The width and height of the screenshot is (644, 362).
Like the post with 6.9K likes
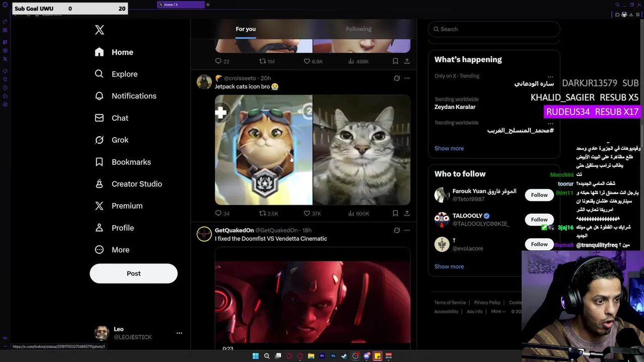point(313,61)
